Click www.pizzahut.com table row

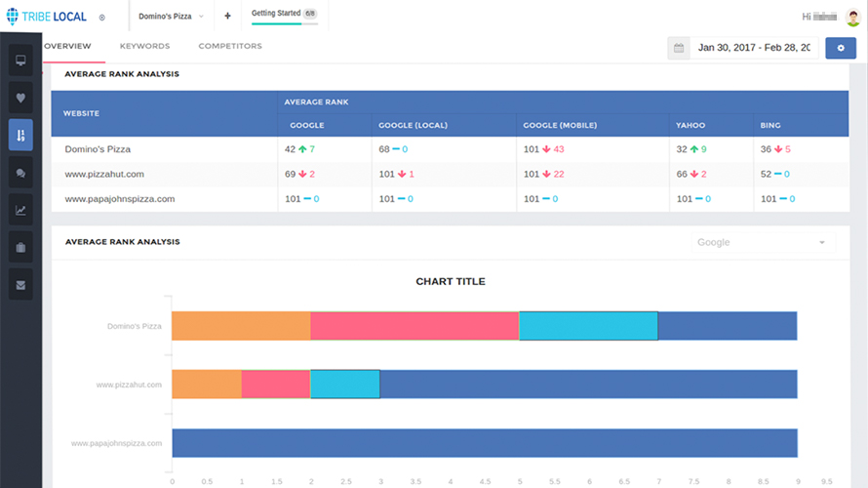tap(104, 175)
